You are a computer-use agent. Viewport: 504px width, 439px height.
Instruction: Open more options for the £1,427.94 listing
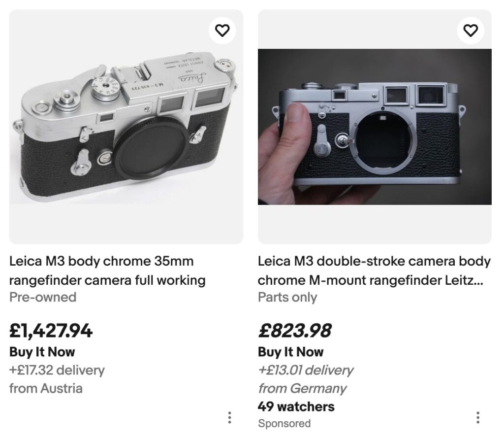click(x=229, y=418)
